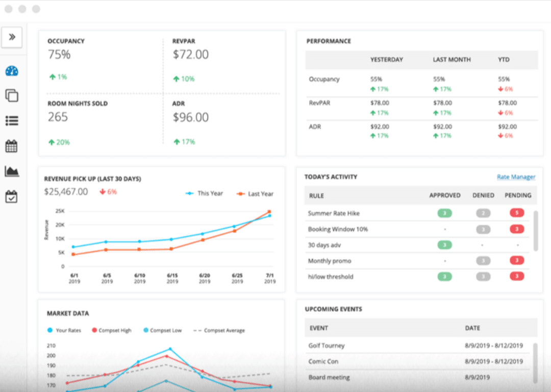Open the Calendar icon in sidebar
The height and width of the screenshot is (392, 551).
[x=11, y=145]
